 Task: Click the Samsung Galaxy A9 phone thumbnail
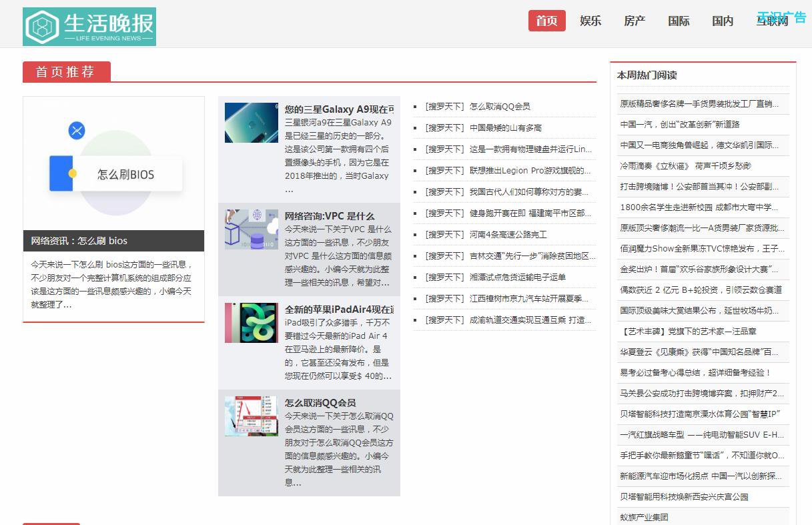pyautogui.click(x=251, y=123)
